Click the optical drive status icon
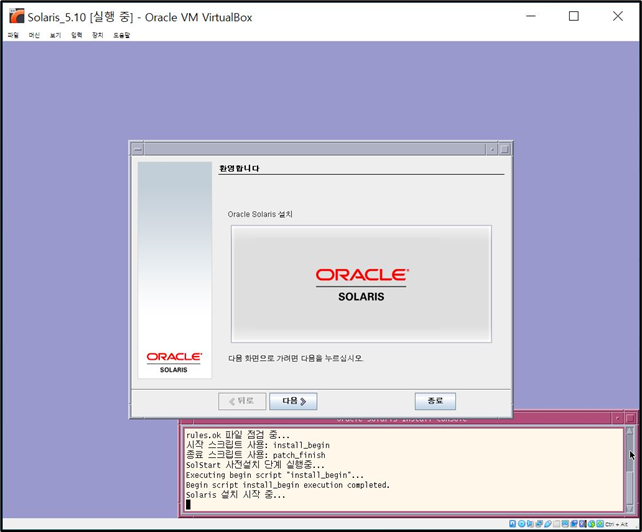Viewport: 642px width, 532px height. pos(522,524)
